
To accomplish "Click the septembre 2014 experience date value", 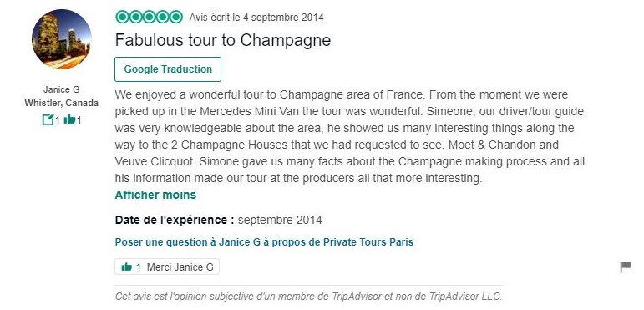I will (x=280, y=220).
